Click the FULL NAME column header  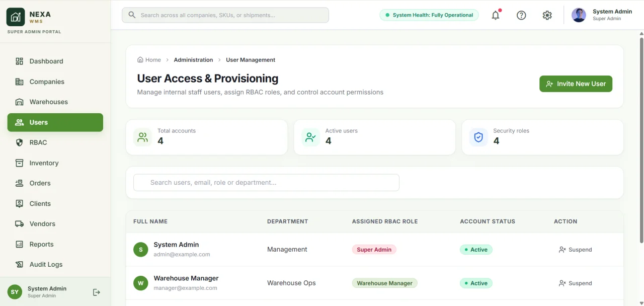(150, 221)
